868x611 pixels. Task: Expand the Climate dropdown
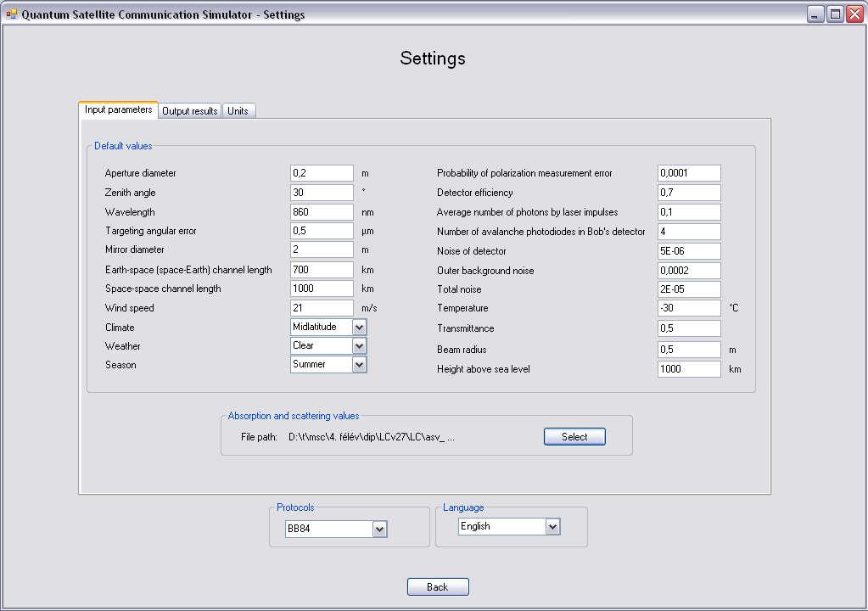pos(359,327)
